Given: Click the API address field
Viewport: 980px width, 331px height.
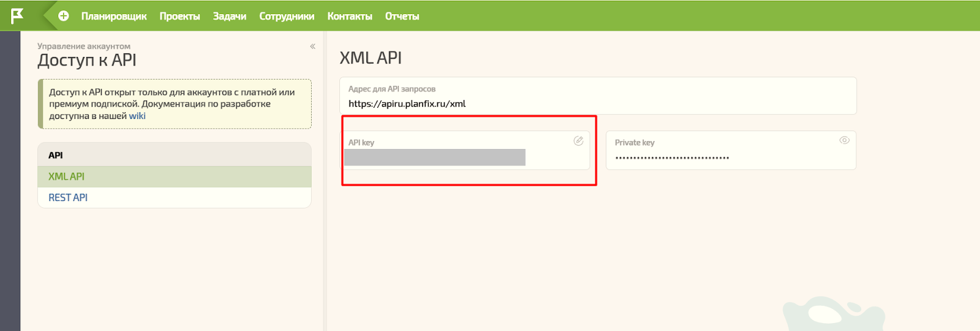Looking at the screenshot, I should tap(598, 96).
